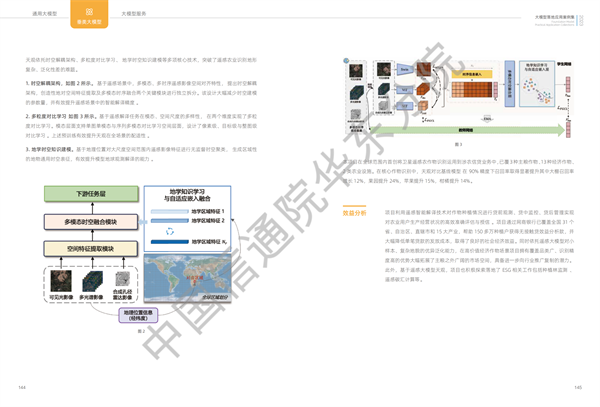Click the medium blue bar for 地学区域特征 2
Screen dimensions: 600x407
tap(170, 221)
